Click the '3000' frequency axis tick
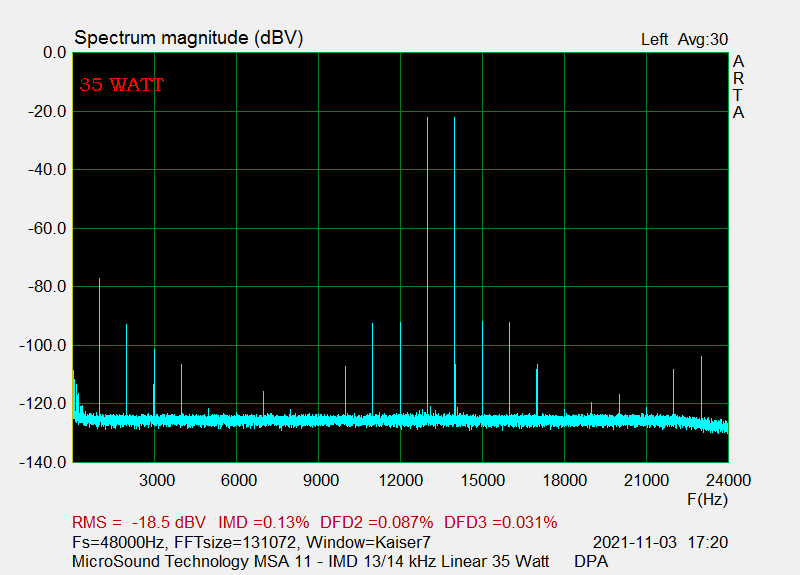800x575 pixels. tap(157, 481)
